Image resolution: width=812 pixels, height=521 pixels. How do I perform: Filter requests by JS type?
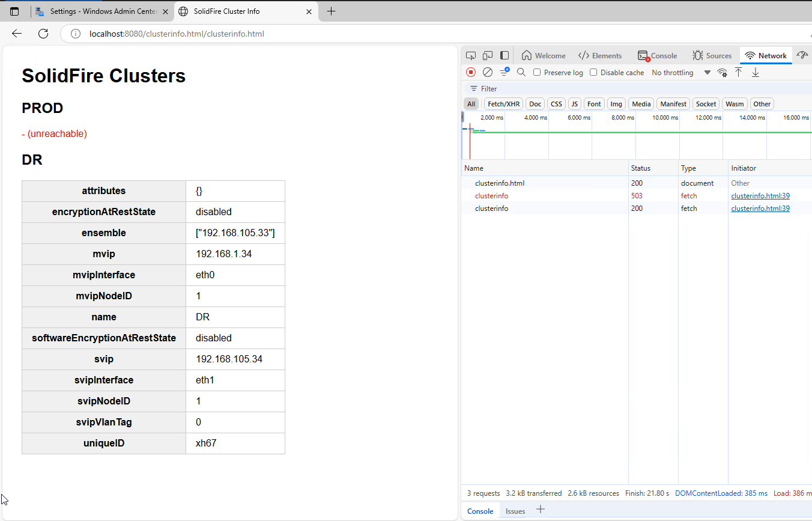[575, 104]
